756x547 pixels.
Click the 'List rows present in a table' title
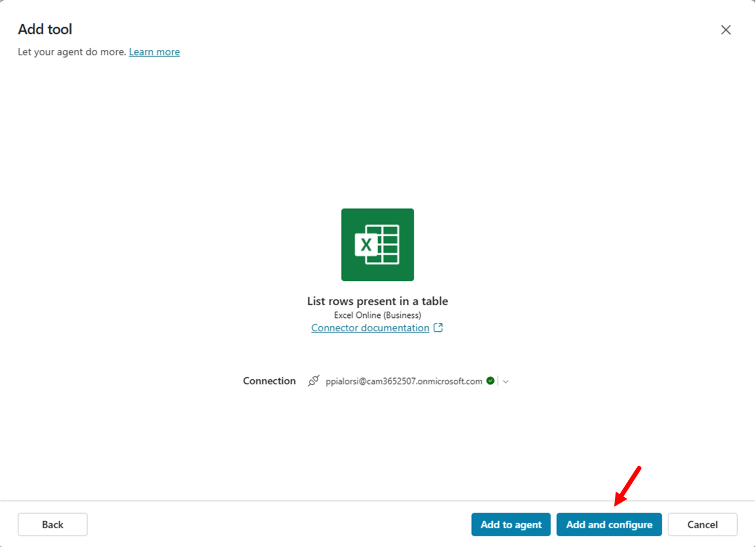click(x=378, y=301)
